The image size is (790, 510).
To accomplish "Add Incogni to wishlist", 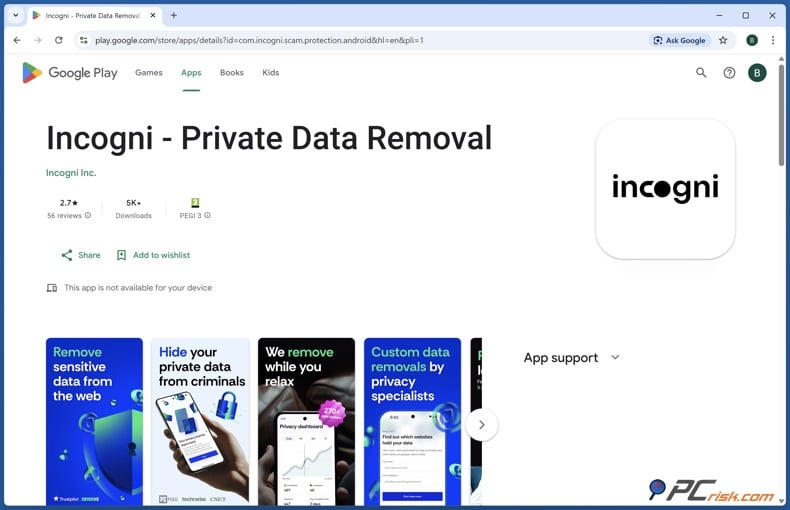I will [154, 255].
